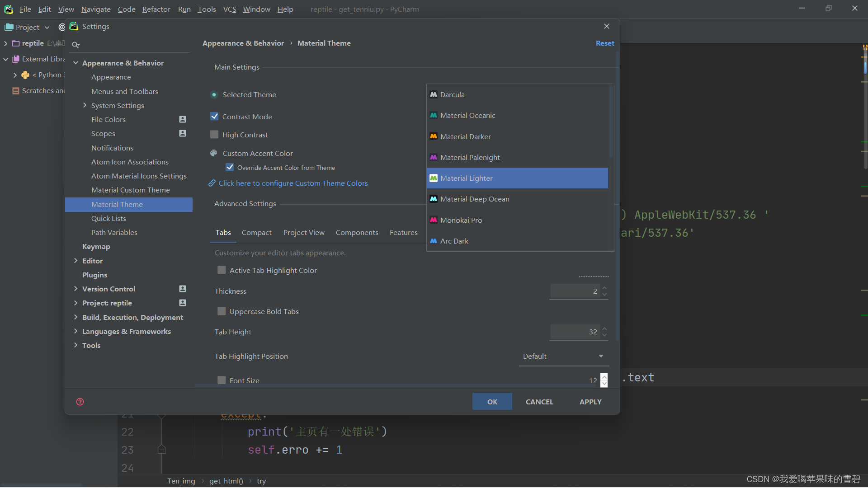Click the project-level icon beside Version Control
Screen dimensions: 868x488
tap(183, 289)
